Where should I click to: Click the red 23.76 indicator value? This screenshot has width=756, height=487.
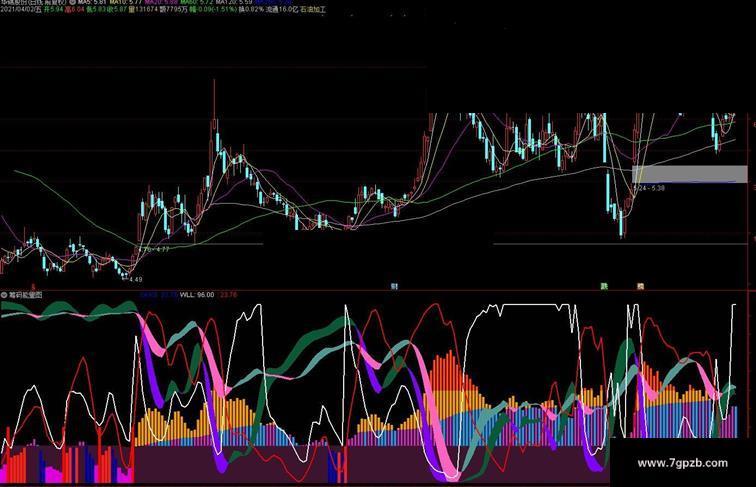click(228, 295)
